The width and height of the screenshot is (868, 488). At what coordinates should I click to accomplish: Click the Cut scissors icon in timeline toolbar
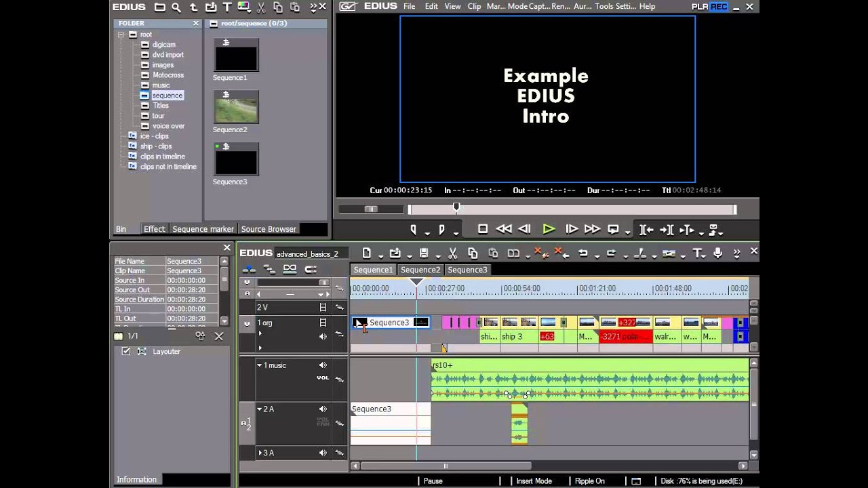pyautogui.click(x=453, y=253)
